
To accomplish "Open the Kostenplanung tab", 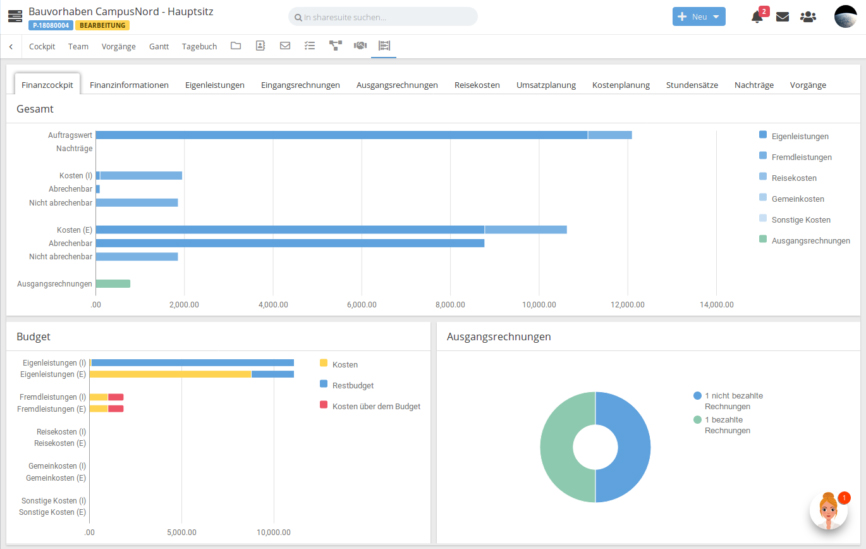I will pyautogui.click(x=621, y=85).
